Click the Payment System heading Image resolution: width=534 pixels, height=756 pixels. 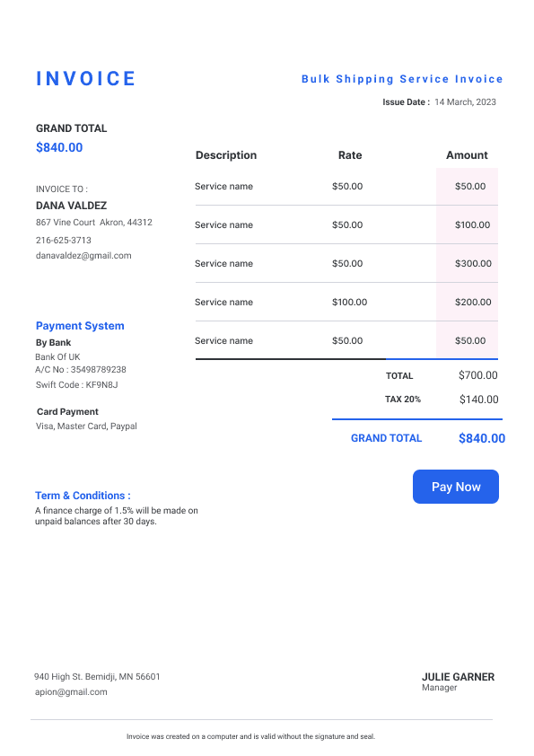coord(80,326)
